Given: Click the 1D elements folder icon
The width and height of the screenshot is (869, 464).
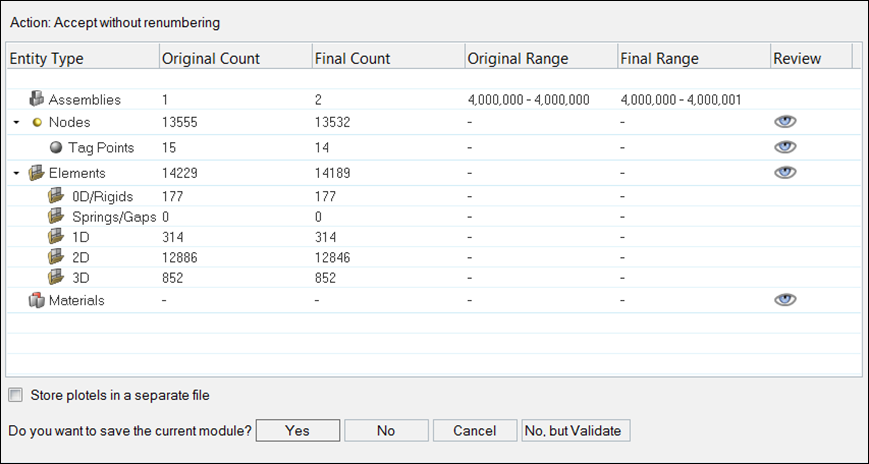Looking at the screenshot, I should [x=56, y=237].
